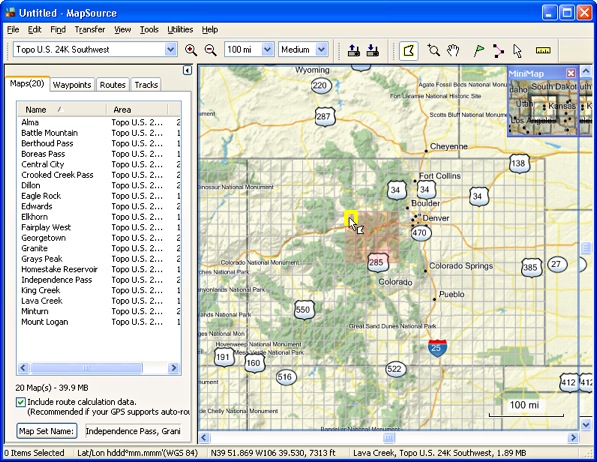Click map view scroll right arrow

[x=573, y=438]
